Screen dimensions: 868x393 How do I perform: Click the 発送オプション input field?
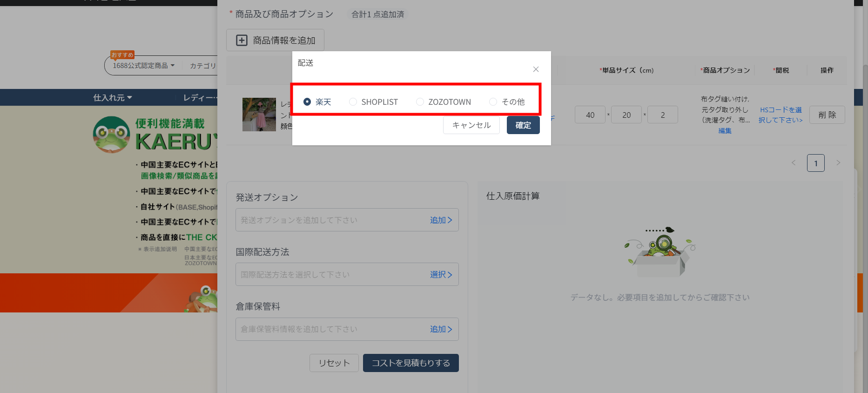(347, 220)
